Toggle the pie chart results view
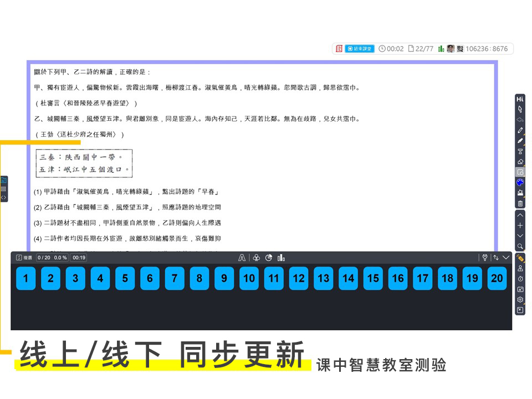The image size is (532, 399). 269,258
